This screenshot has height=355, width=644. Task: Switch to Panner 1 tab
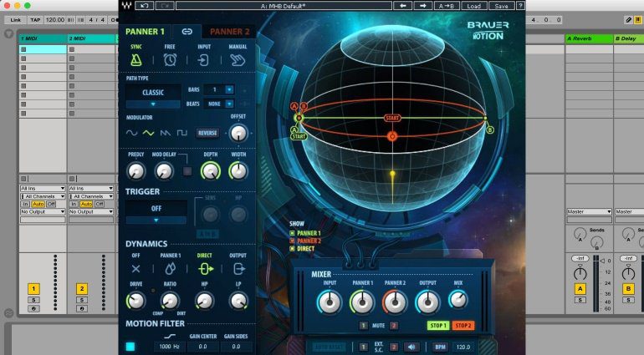pos(145,32)
